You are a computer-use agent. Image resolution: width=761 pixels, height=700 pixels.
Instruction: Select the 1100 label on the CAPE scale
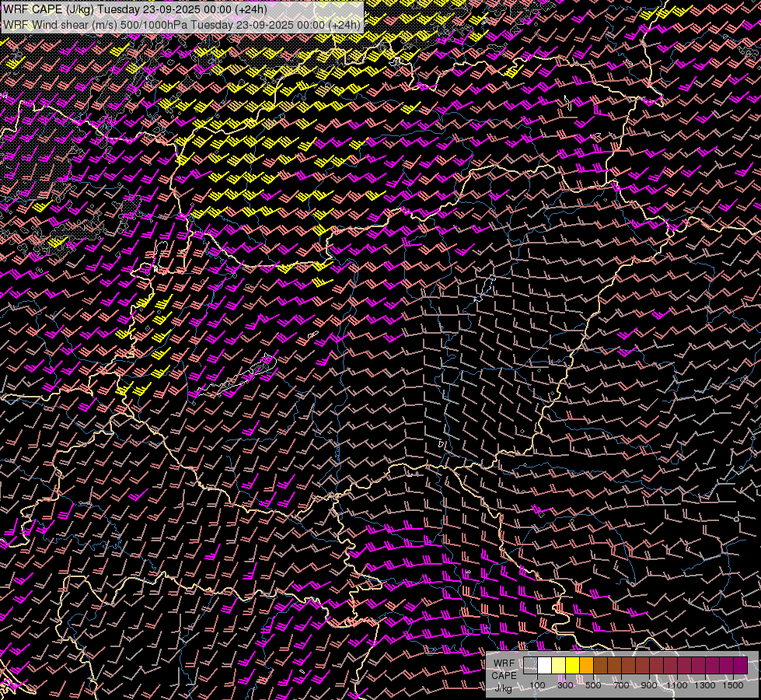677,685
